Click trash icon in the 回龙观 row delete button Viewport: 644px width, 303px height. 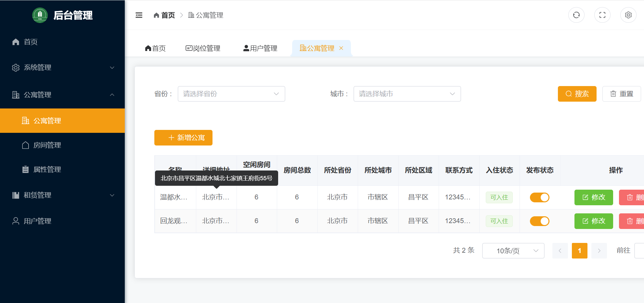[x=630, y=221]
